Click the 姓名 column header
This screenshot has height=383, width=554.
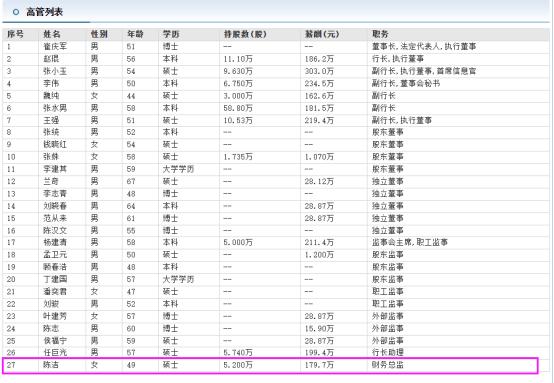[52, 34]
